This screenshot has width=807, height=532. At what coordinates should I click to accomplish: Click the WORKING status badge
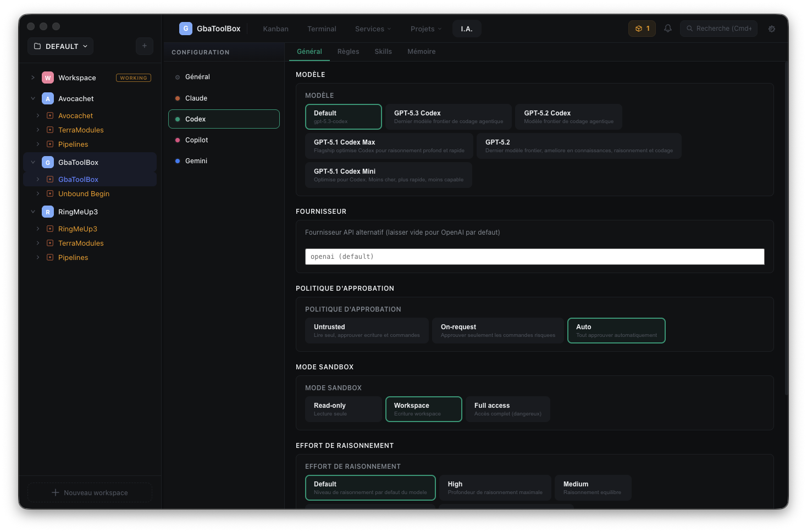(134, 78)
